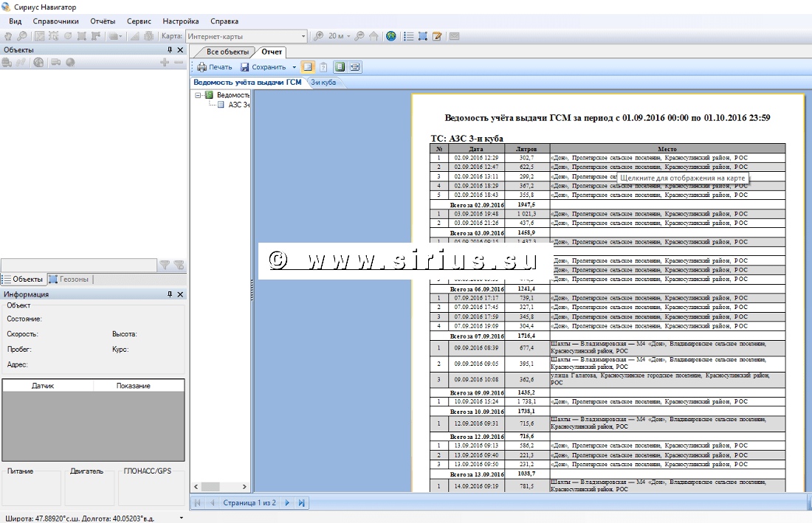Toggle the highlighted report tree panel button
Viewport: 812px width, 523px height.
[x=307, y=67]
